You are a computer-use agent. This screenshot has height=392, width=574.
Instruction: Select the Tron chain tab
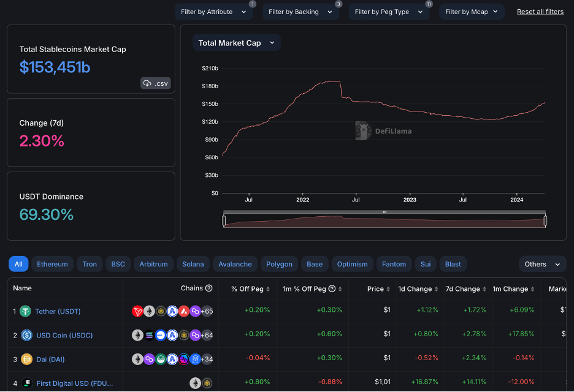90,264
